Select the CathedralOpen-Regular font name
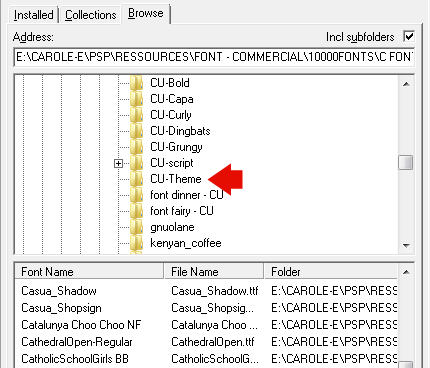Viewport: 430px width, 368px height. (77, 342)
